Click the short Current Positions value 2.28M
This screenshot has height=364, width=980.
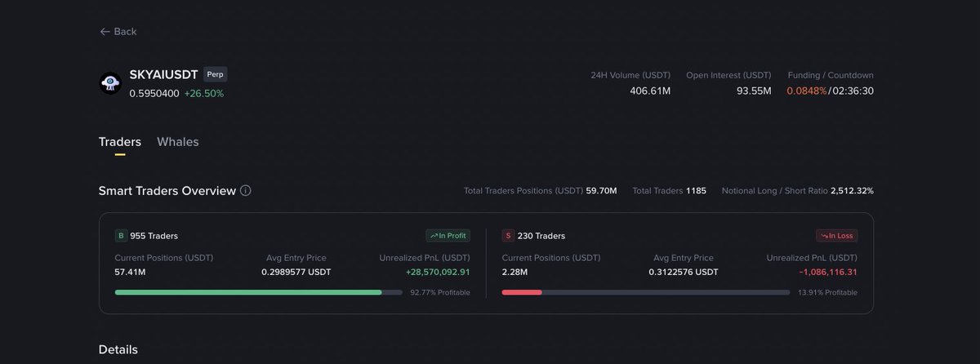[x=514, y=272]
